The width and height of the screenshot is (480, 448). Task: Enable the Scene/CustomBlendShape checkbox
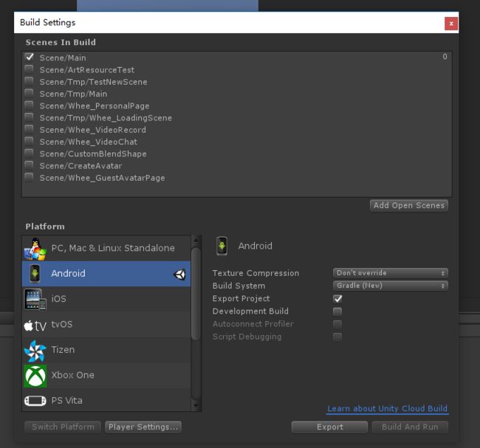pos(29,153)
